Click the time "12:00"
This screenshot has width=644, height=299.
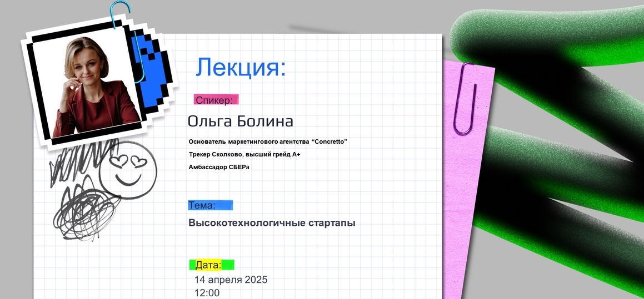(x=207, y=293)
